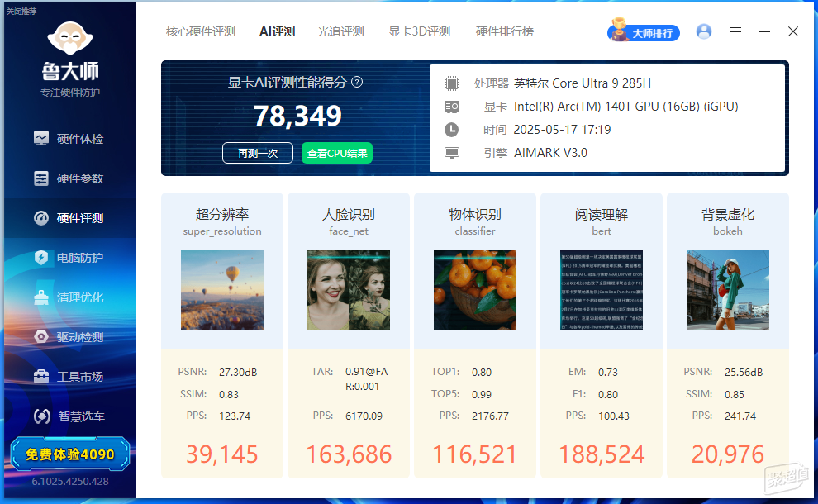Open 硬件体检 in the sidebar

[x=69, y=139]
